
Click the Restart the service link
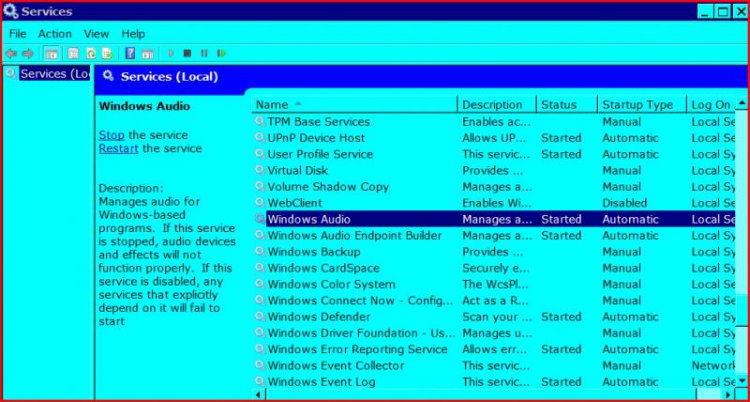[119, 148]
